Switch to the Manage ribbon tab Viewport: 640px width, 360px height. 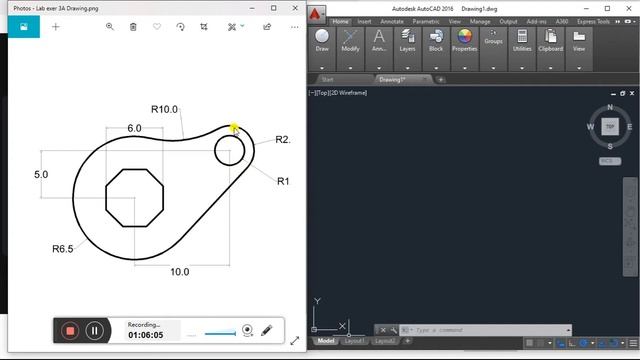[480, 22]
